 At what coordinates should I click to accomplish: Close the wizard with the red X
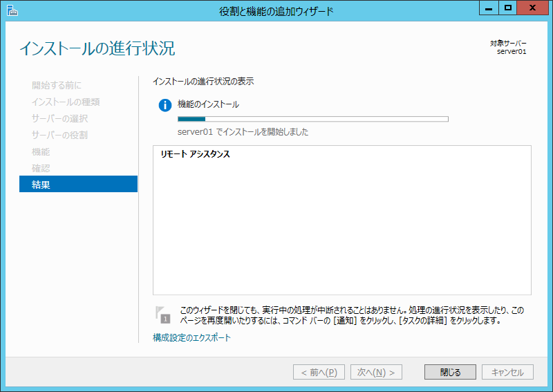(x=534, y=8)
